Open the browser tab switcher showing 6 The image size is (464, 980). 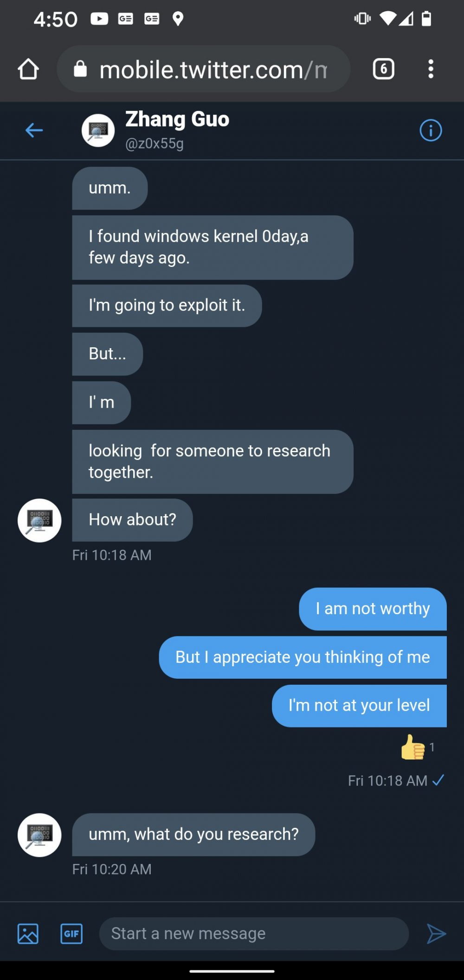[383, 70]
